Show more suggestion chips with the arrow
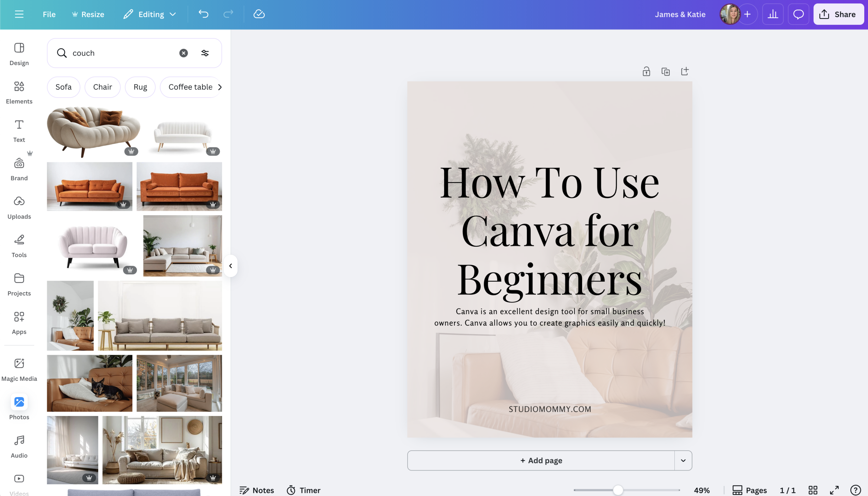868x496 pixels. (x=220, y=87)
